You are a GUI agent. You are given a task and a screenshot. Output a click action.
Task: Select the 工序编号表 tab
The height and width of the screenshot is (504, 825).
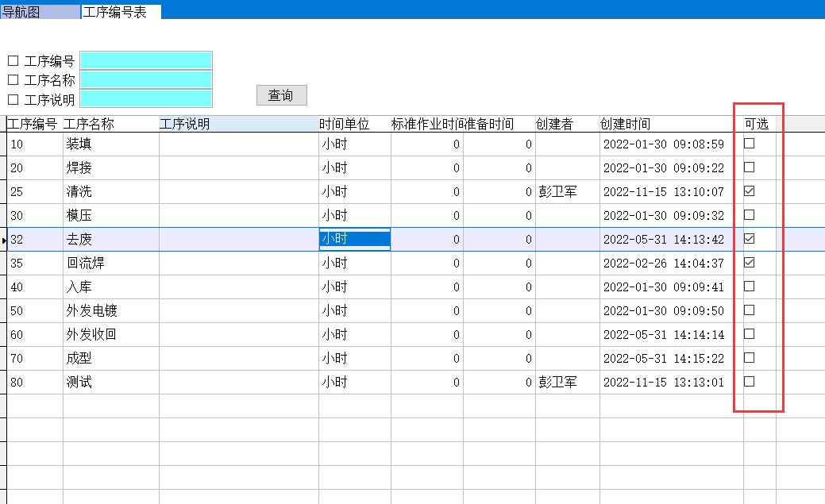point(115,13)
